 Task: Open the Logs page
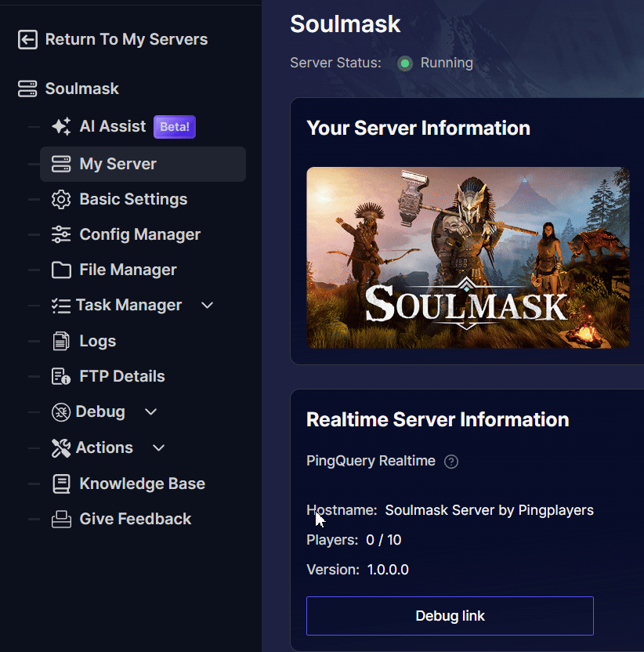[98, 341]
